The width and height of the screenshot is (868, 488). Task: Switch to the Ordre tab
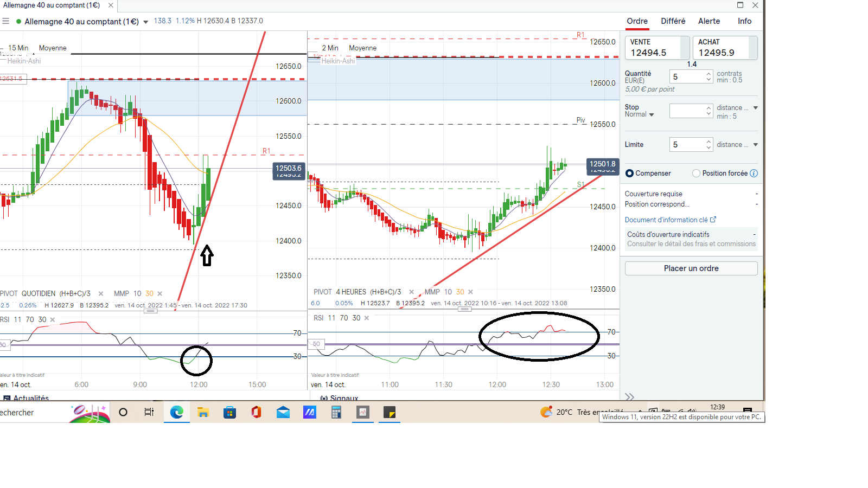[x=637, y=21]
